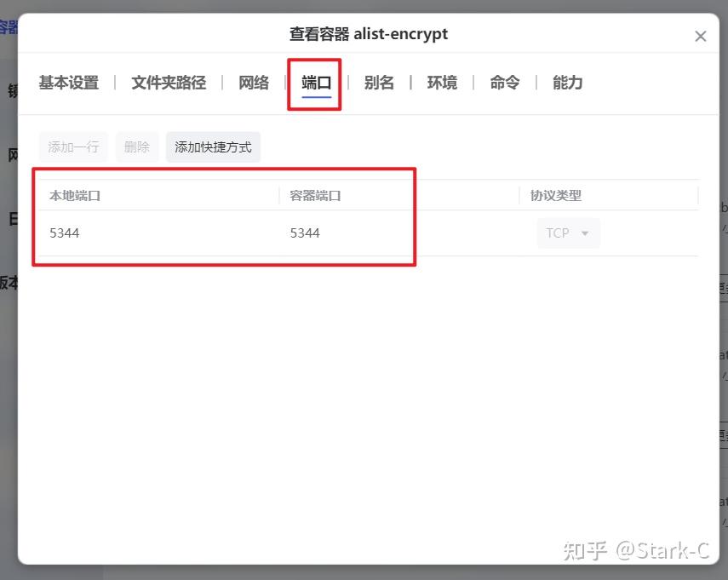
Task: Open the TCP combo box in the table row
Action: [x=568, y=233]
